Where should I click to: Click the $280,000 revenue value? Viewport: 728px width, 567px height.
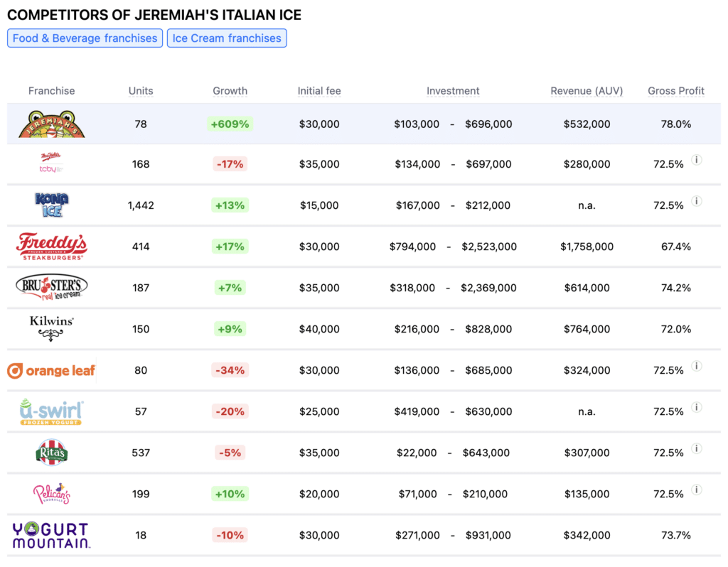click(x=587, y=164)
